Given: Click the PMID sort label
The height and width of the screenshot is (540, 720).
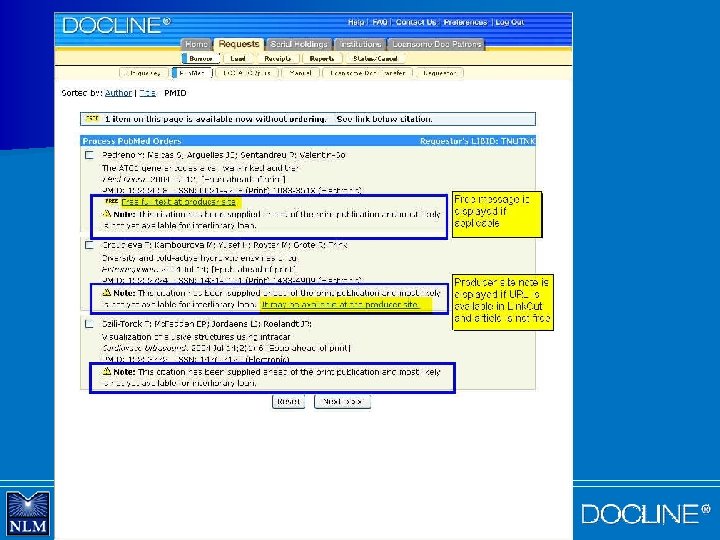Looking at the screenshot, I should (175, 93).
